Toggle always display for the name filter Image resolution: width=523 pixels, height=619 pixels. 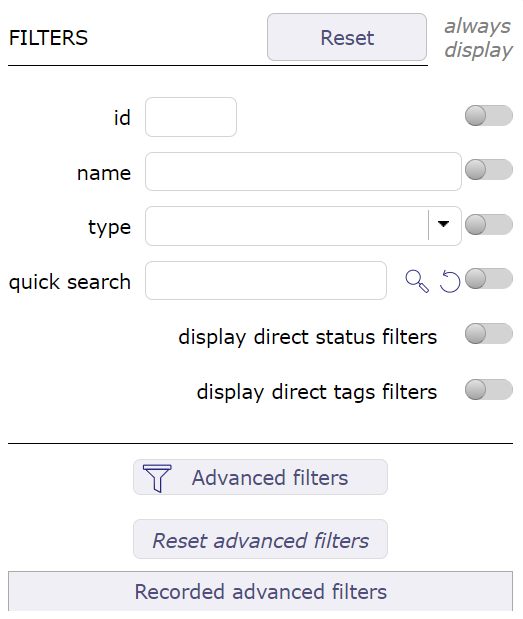tap(489, 170)
